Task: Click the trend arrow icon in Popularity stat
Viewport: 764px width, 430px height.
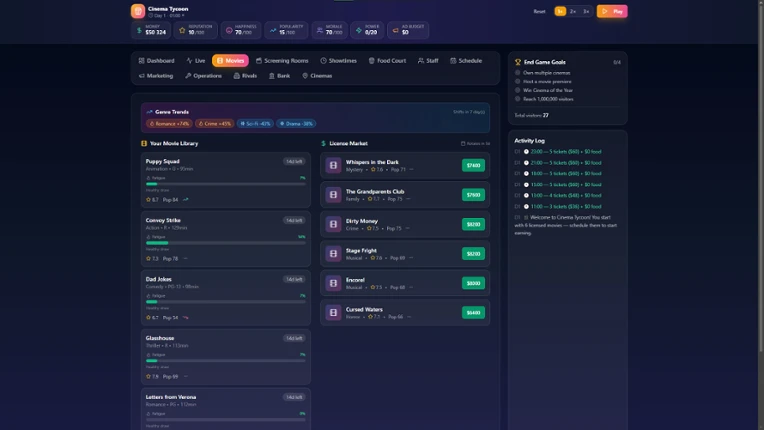Action: point(273,30)
